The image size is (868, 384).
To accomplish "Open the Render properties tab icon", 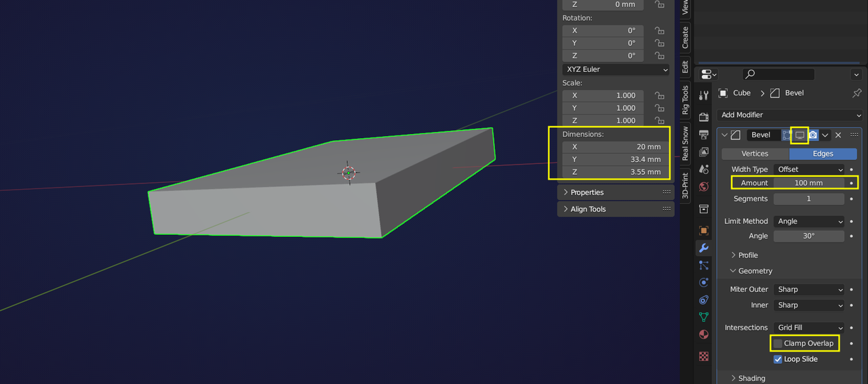I will [704, 117].
